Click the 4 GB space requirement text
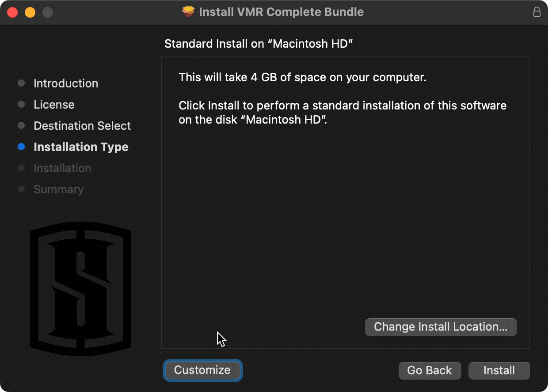 tap(302, 78)
